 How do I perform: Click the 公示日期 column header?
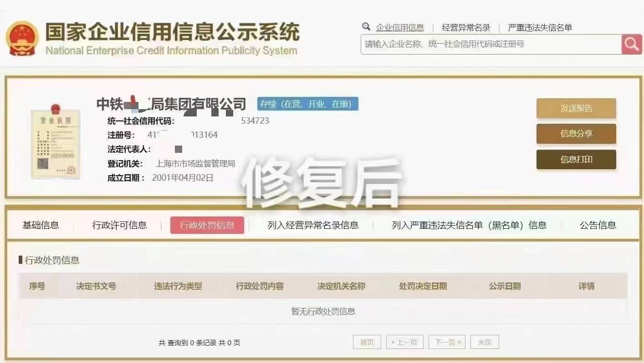pos(505,286)
